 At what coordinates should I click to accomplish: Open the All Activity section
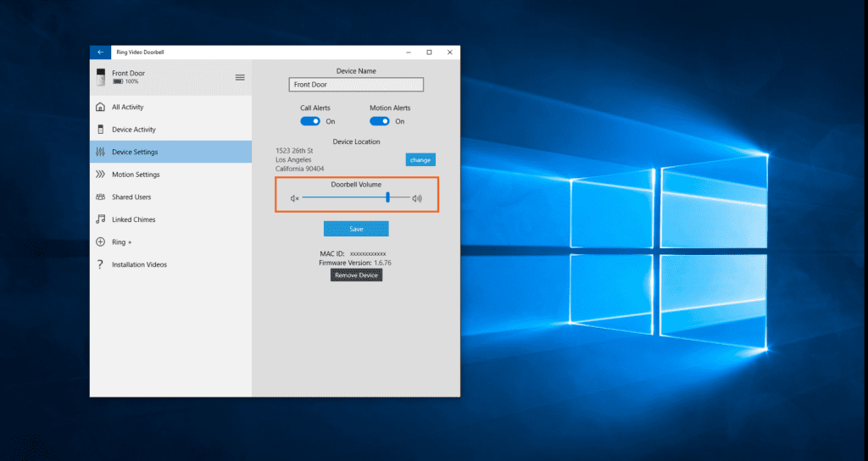(x=170, y=107)
